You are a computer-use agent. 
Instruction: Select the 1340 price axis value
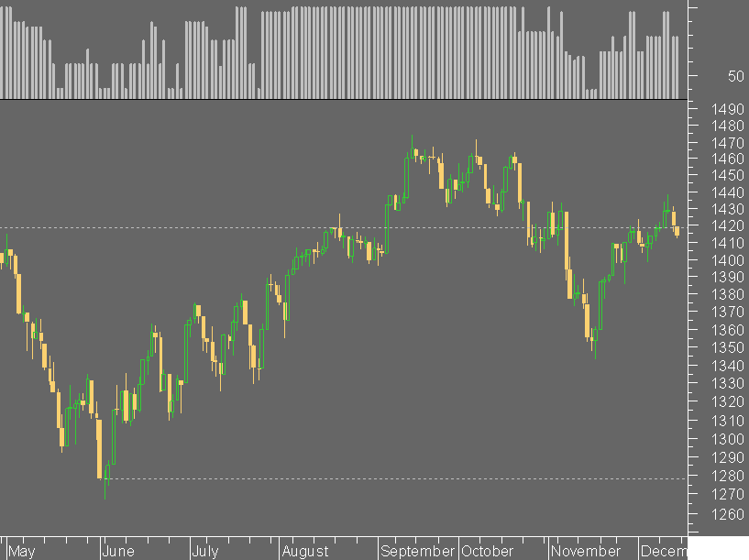(x=728, y=366)
